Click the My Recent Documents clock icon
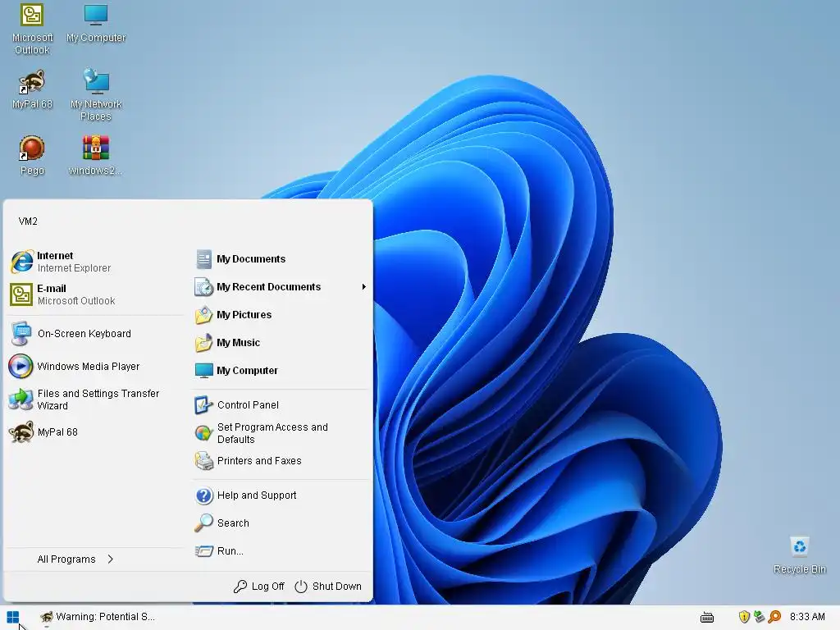Image resolution: width=840 pixels, height=630 pixels. (203, 287)
